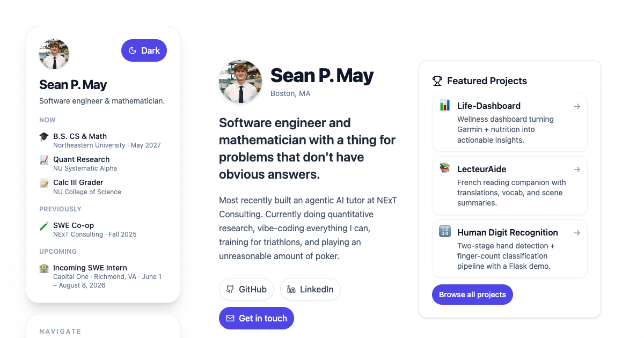Click the NAVIGATE section heading
Image resolution: width=644 pixels, height=338 pixels.
pos(61,331)
